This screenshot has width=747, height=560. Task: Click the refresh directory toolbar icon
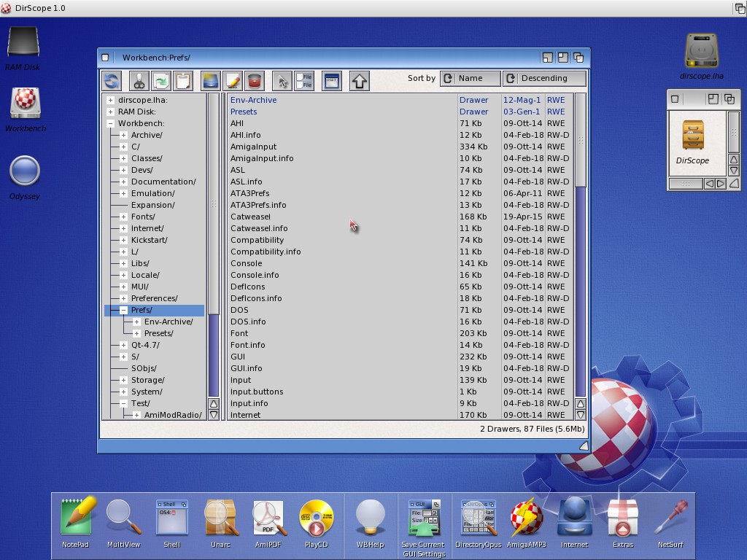pos(112,80)
